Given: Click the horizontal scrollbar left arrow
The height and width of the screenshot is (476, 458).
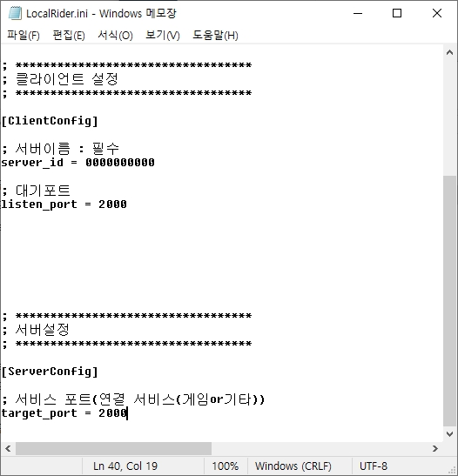Looking at the screenshot, I should point(8,448).
